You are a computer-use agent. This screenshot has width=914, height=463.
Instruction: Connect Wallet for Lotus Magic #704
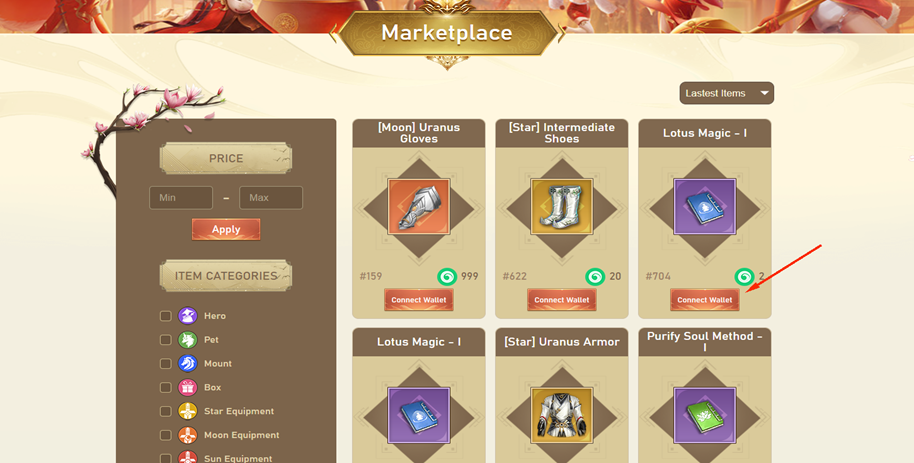click(x=705, y=300)
